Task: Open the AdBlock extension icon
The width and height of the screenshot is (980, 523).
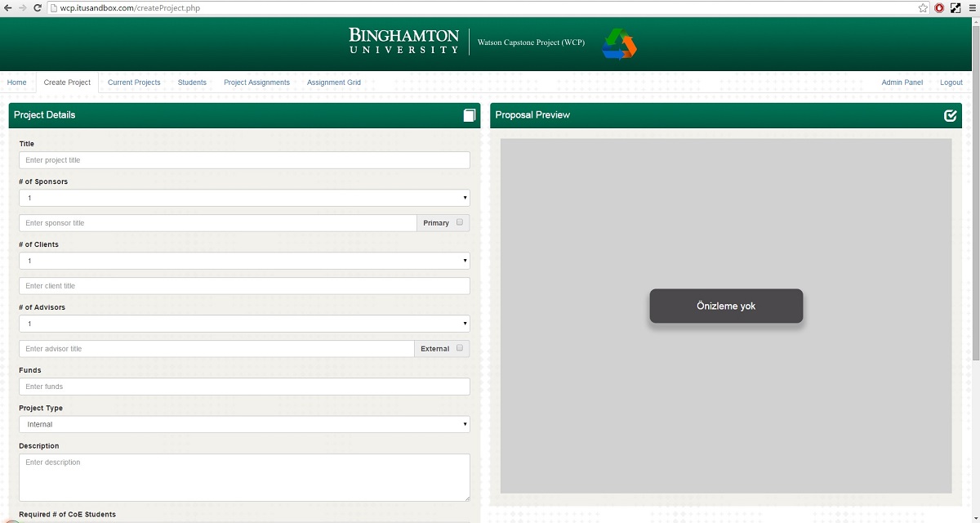Action: 939,8
